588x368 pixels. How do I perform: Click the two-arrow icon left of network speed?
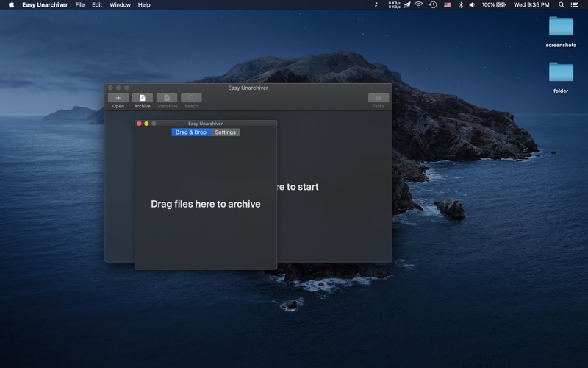[376, 5]
